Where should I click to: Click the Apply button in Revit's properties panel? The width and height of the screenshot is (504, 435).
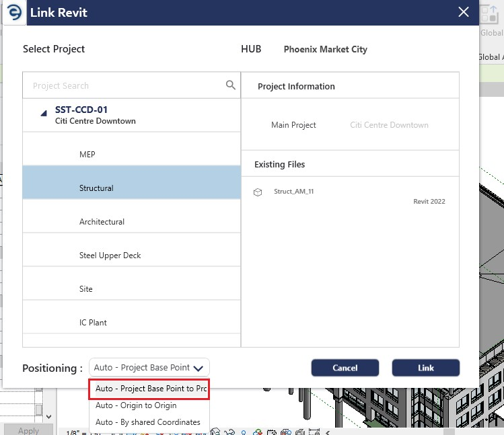click(x=28, y=430)
